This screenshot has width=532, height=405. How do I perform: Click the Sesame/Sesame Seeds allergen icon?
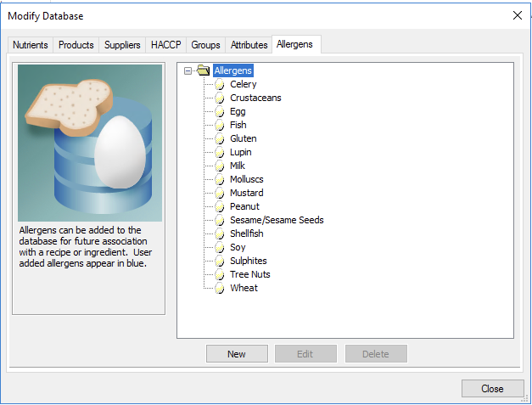(x=220, y=220)
